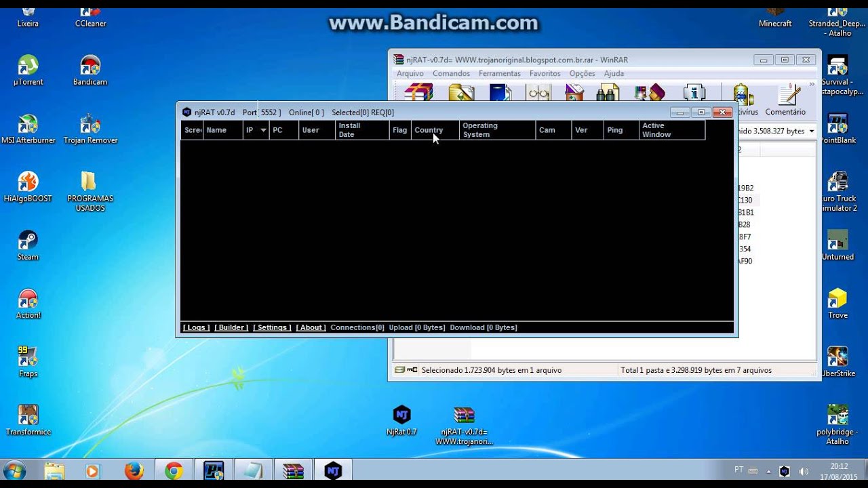The width and height of the screenshot is (868, 488).
Task: Open Euro Truck Simulator 2 desktop icon
Action: 838,192
